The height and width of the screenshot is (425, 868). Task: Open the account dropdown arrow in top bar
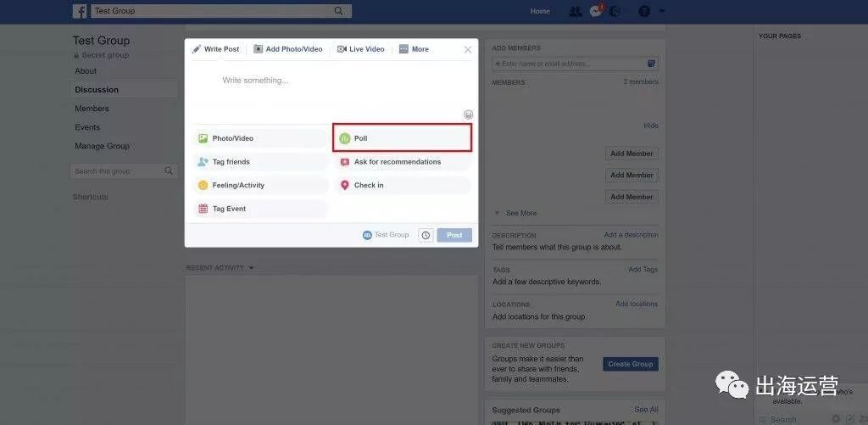(661, 10)
